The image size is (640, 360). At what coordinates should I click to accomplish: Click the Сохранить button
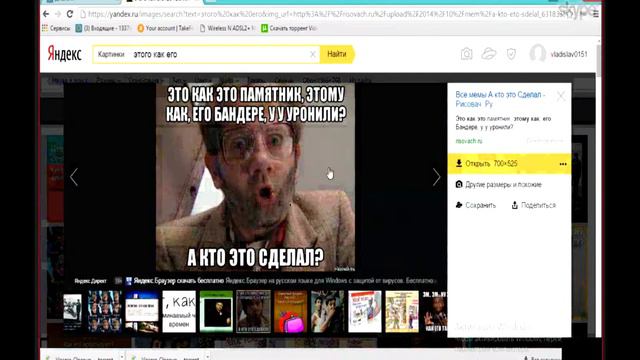click(476, 205)
